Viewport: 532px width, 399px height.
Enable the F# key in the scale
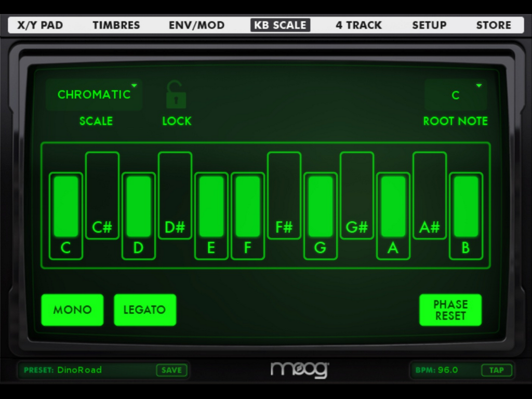pos(284,195)
